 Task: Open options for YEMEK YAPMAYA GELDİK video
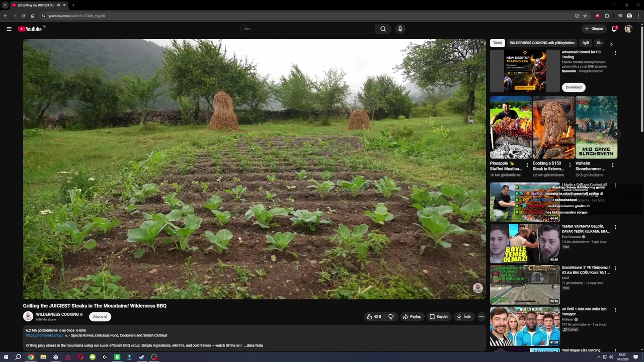[x=615, y=227]
